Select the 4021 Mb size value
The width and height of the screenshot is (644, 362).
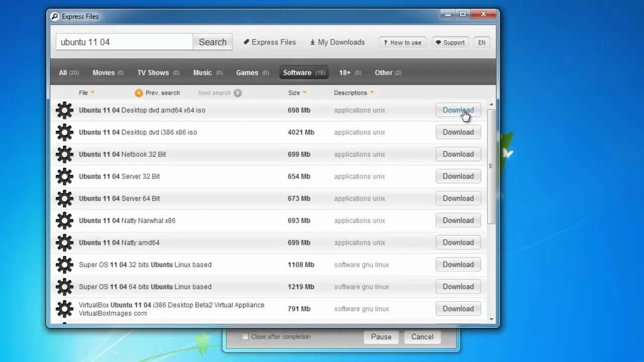point(301,132)
